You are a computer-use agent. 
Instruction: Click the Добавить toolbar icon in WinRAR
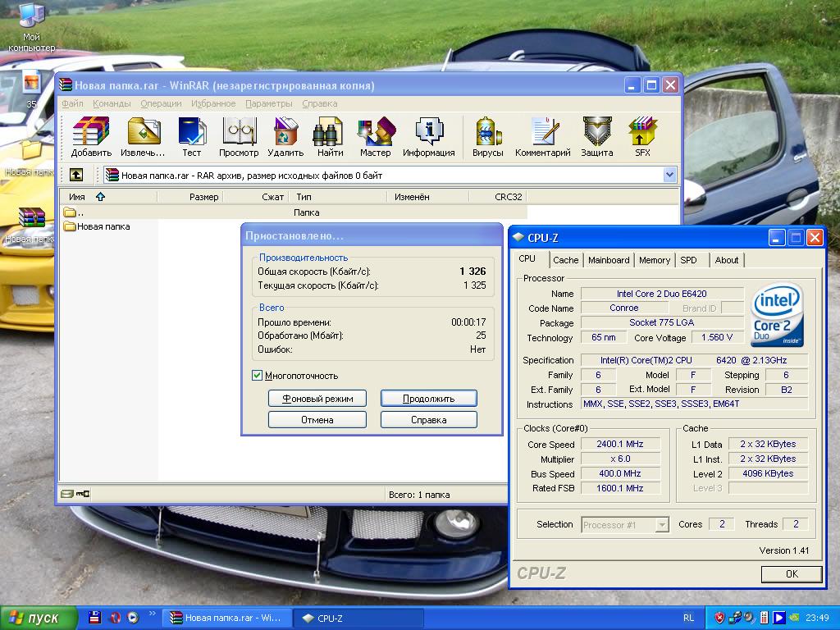(x=91, y=137)
